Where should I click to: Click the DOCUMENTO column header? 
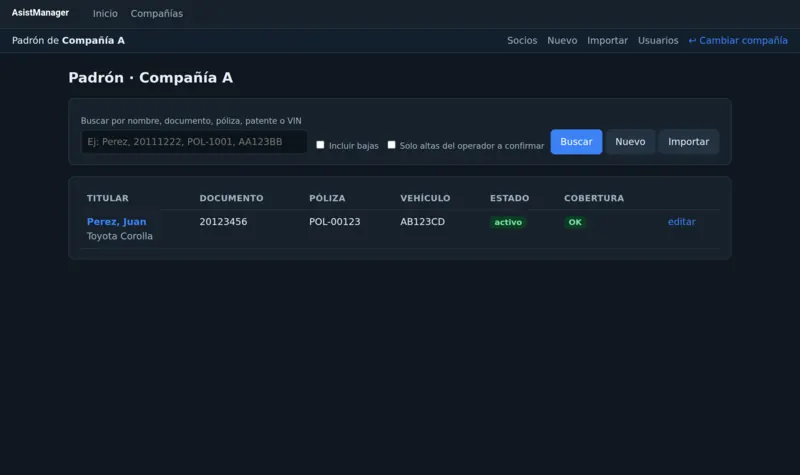tap(231, 198)
